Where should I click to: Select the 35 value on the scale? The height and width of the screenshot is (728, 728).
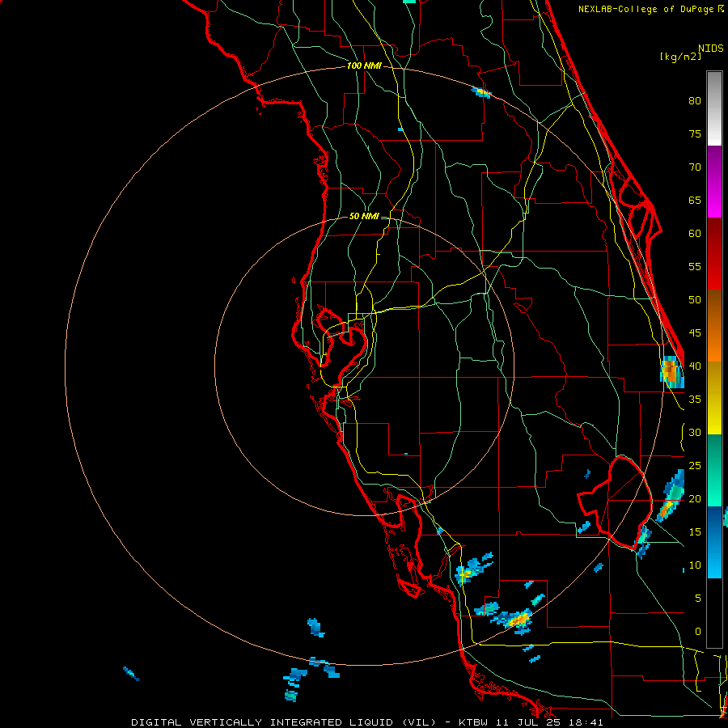coord(695,400)
